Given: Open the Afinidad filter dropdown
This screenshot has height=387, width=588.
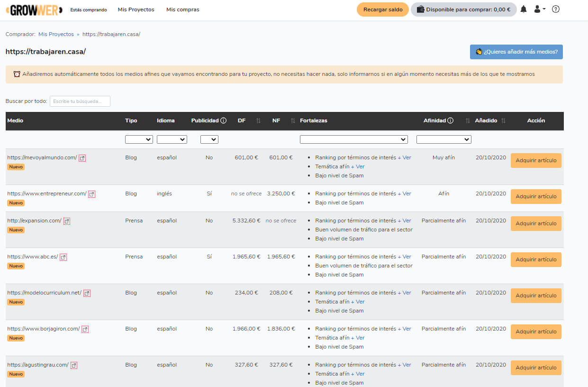Looking at the screenshot, I should [444, 139].
